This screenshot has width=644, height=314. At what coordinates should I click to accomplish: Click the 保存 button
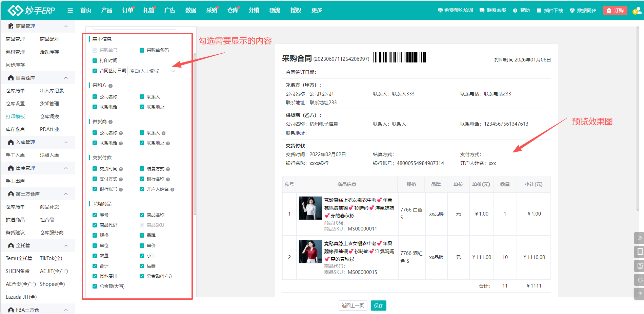click(x=378, y=306)
